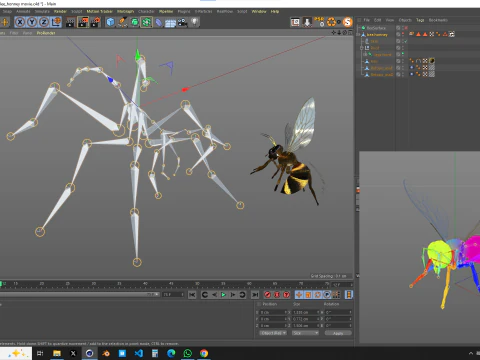The height and width of the screenshot is (360, 480).
Task: Go to end of animation
Action: (255, 295)
